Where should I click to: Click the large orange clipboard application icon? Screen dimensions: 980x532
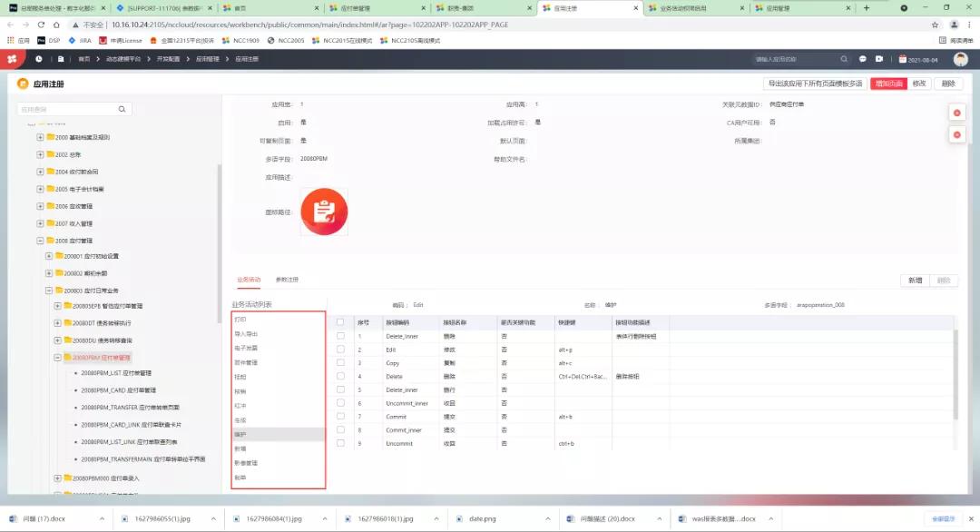(324, 211)
